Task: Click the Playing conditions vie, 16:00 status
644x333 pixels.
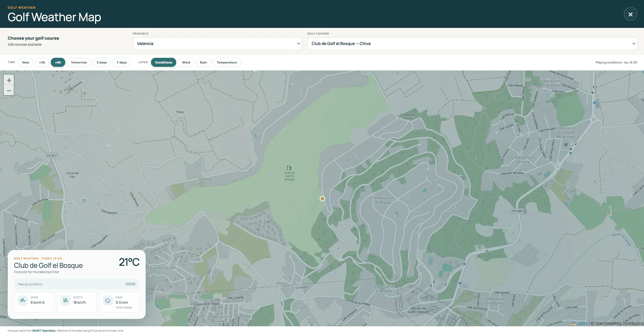Action: [616, 63]
